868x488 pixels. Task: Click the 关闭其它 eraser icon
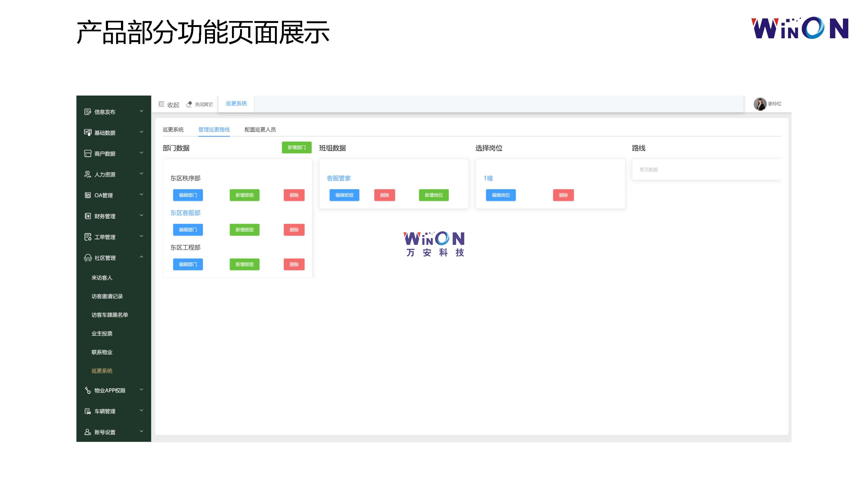[189, 104]
